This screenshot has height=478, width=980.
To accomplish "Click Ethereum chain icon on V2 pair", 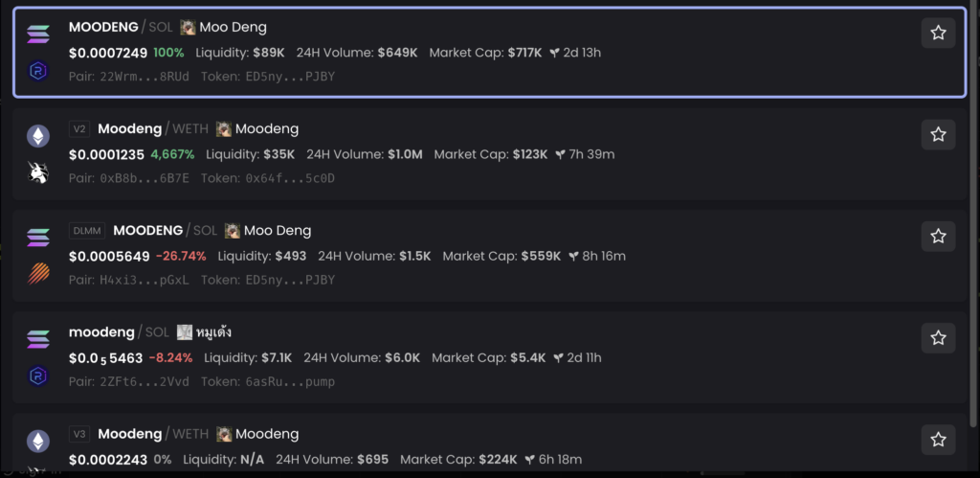I will pyautogui.click(x=38, y=136).
